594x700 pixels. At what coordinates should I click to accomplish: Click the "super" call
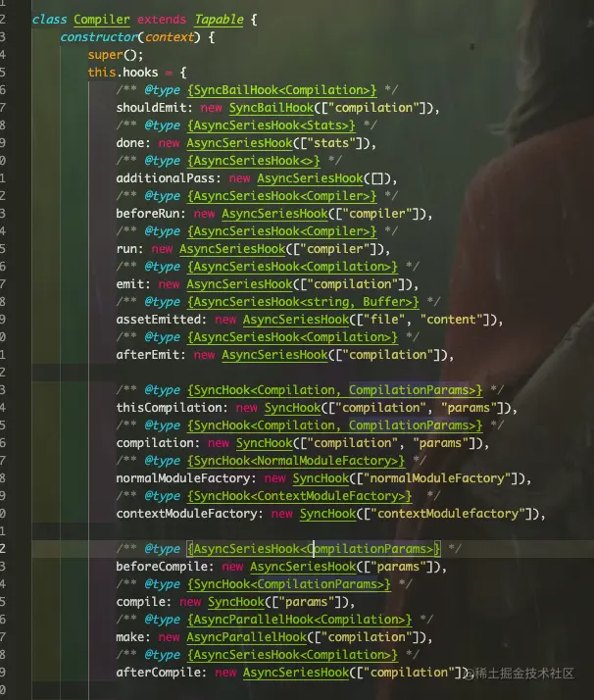click(105, 55)
